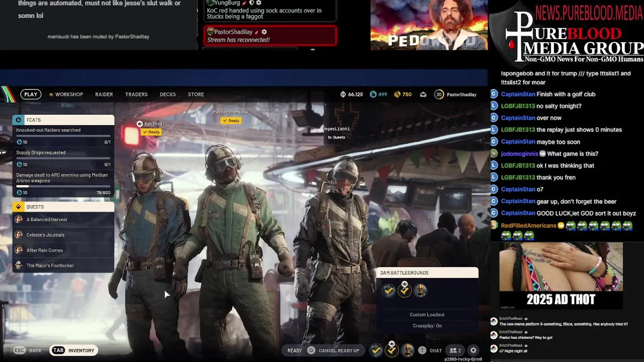Viewport: 644px width, 362px height.
Task: Open the Custom Loadout option
Action: click(x=427, y=315)
